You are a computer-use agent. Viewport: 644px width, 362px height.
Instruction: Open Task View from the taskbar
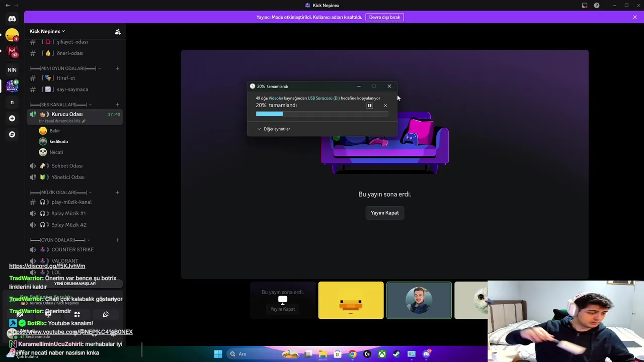click(308, 354)
